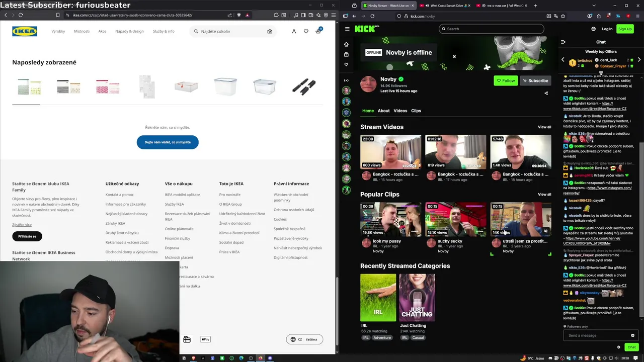Open Kick browse sidebar icon
644x362 pixels.
346,54
